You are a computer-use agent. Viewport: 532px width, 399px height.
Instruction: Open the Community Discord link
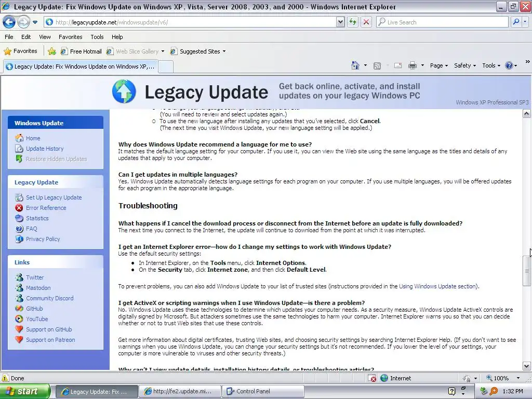click(49, 298)
